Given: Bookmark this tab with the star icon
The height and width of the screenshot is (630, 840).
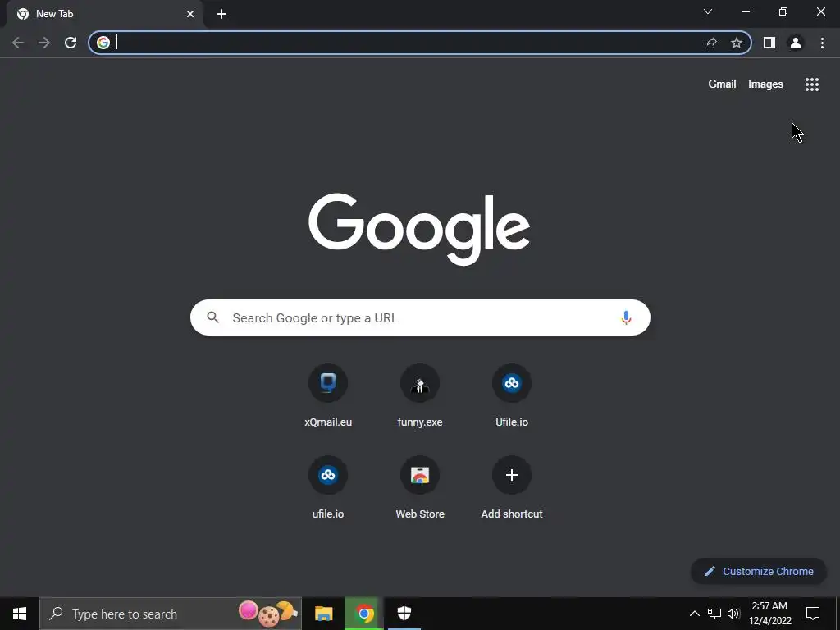Looking at the screenshot, I should pos(737,43).
